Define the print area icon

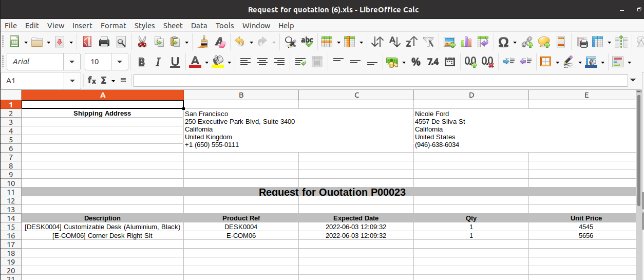(582, 42)
